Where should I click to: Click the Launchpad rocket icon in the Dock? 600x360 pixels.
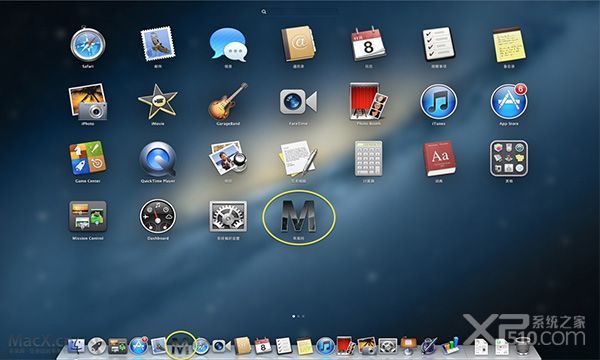[97, 346]
